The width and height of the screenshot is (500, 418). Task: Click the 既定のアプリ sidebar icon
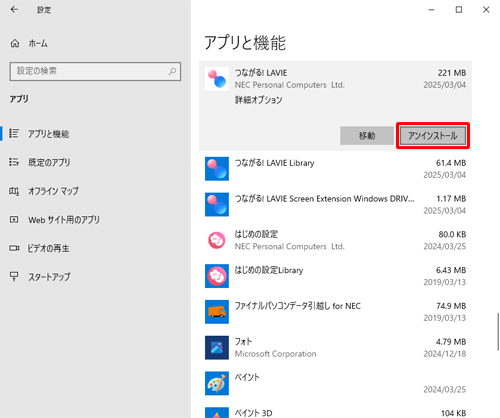tap(14, 162)
